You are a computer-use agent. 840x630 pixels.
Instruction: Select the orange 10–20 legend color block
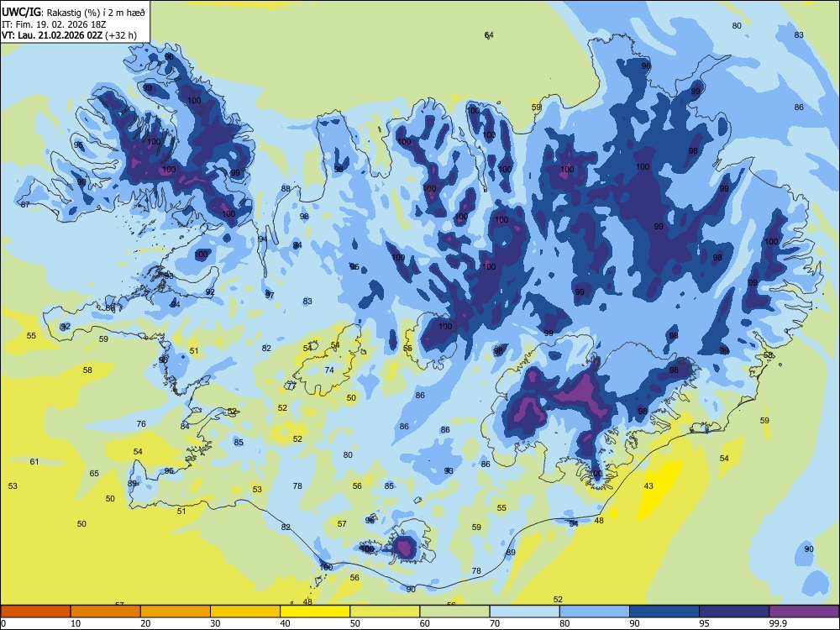coord(106,612)
